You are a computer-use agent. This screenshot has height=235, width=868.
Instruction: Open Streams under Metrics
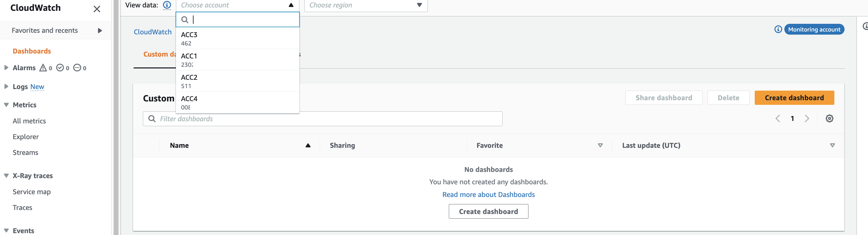click(25, 153)
